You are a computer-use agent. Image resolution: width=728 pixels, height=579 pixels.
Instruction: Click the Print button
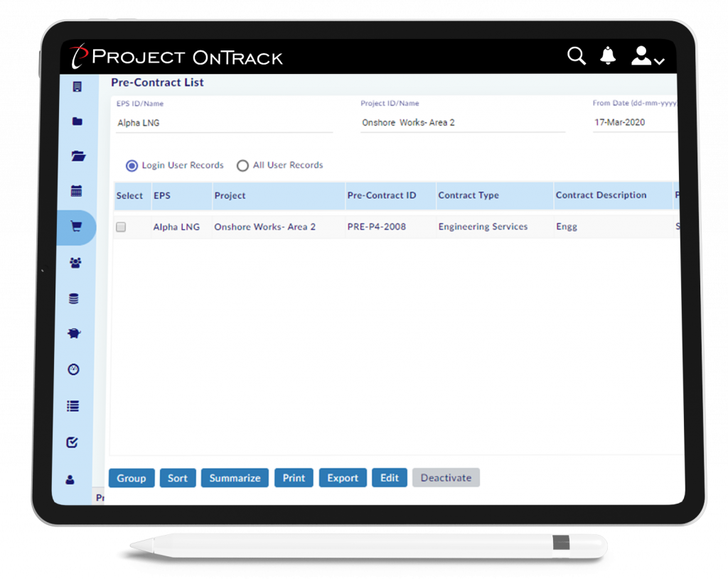point(294,478)
